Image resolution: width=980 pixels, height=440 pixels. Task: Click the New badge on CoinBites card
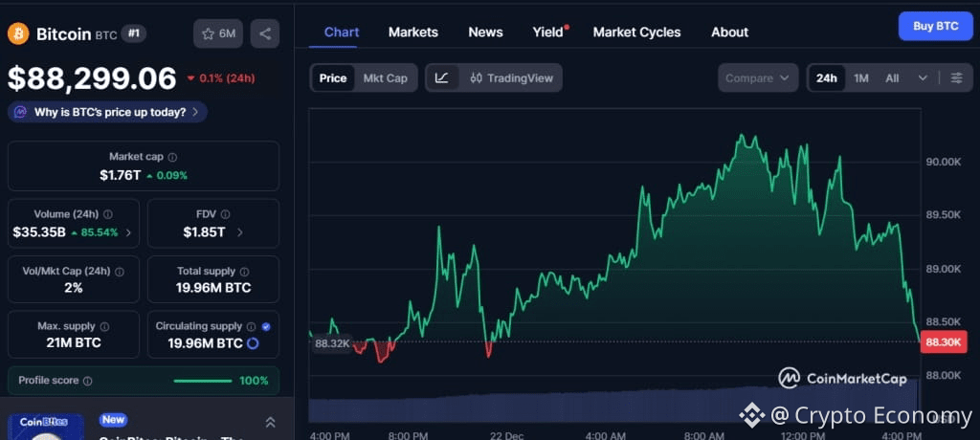(x=113, y=420)
